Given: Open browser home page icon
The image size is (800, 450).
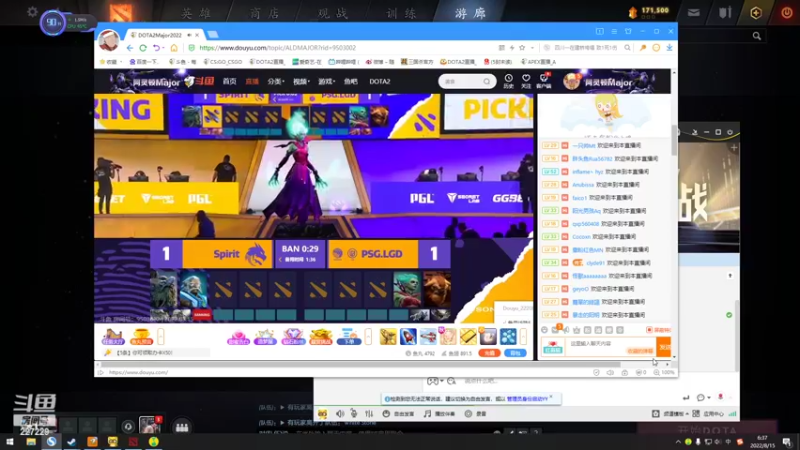Looking at the screenshot, I should pos(174,48).
